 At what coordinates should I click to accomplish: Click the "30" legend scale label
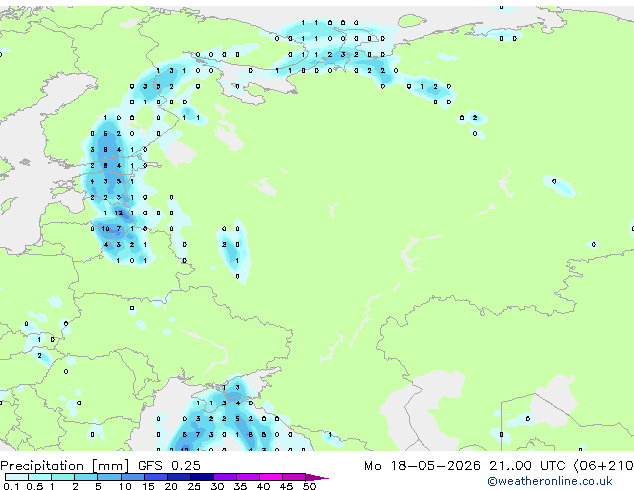(217, 486)
